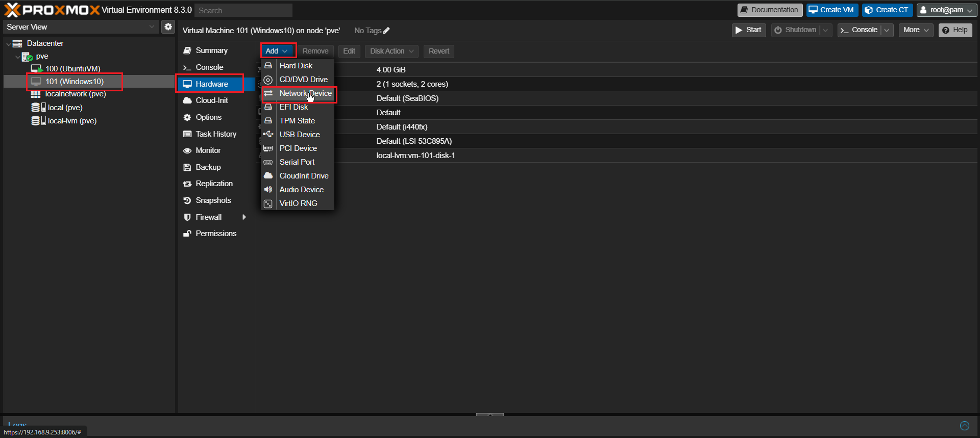Click the circular icon at bottom right corner
Image resolution: width=980 pixels, height=438 pixels.
[x=965, y=426]
